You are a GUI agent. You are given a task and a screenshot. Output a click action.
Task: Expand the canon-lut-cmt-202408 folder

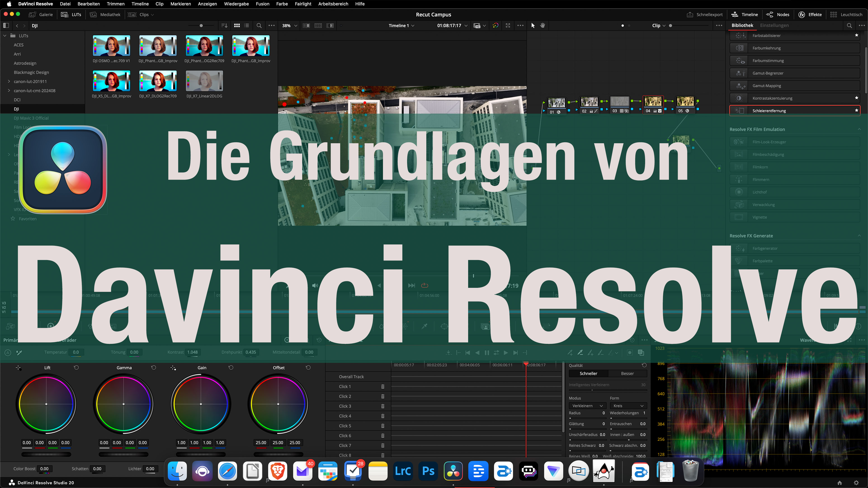[x=9, y=91]
